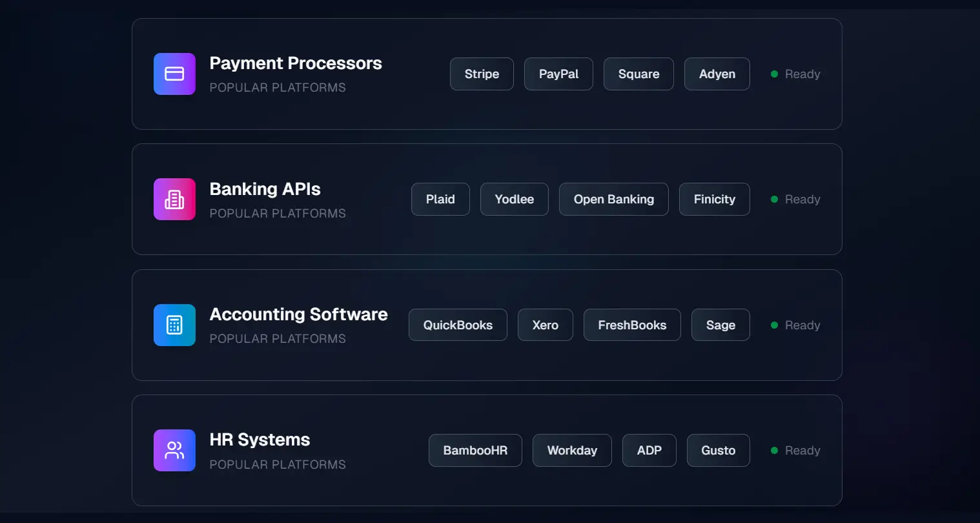Click Ready status text in HR Systems row
This screenshot has height=523, width=980.
click(x=802, y=451)
